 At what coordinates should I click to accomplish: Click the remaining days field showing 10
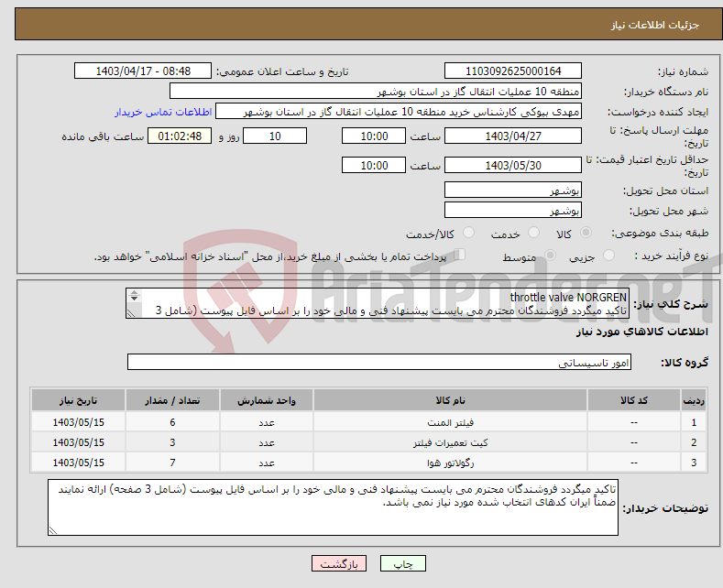coord(275,136)
